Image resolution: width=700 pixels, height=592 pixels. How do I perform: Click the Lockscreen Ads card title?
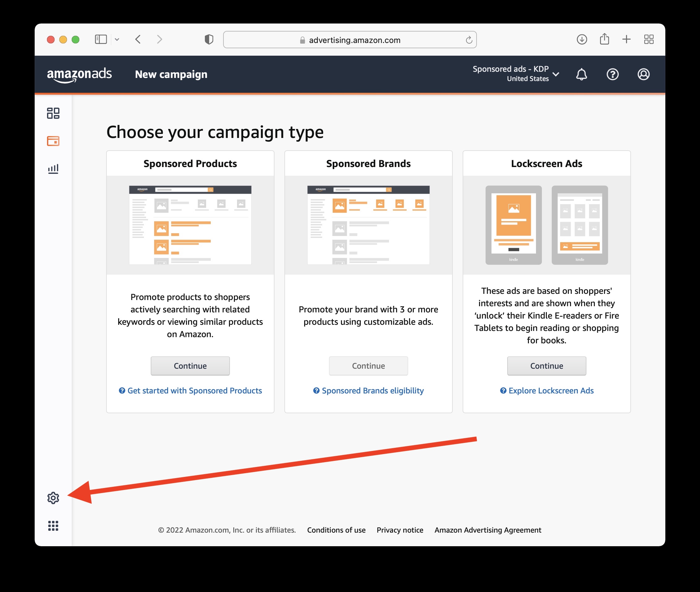coord(547,163)
